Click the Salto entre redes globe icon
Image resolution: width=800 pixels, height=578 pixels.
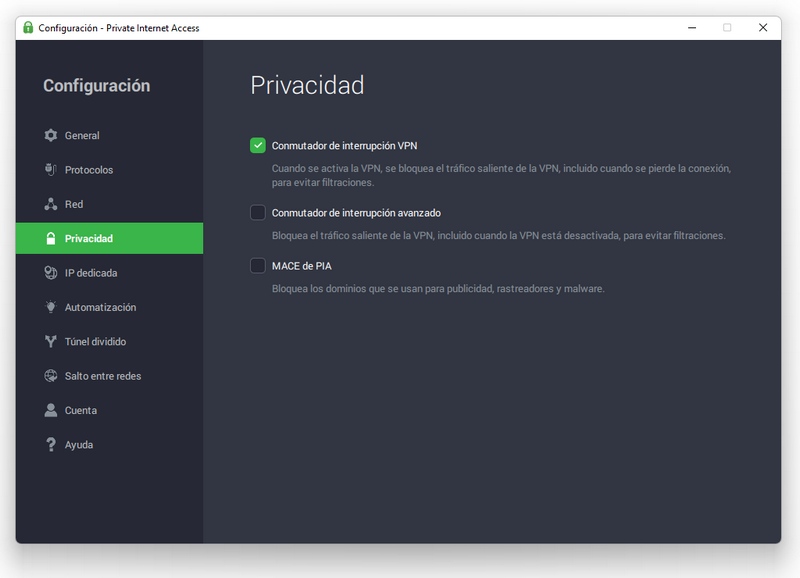tap(51, 376)
